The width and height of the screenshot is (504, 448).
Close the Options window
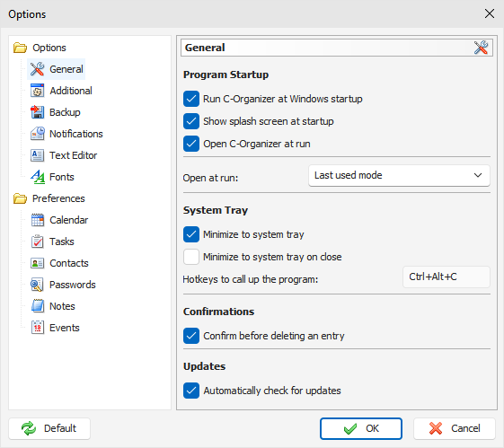[x=490, y=13]
